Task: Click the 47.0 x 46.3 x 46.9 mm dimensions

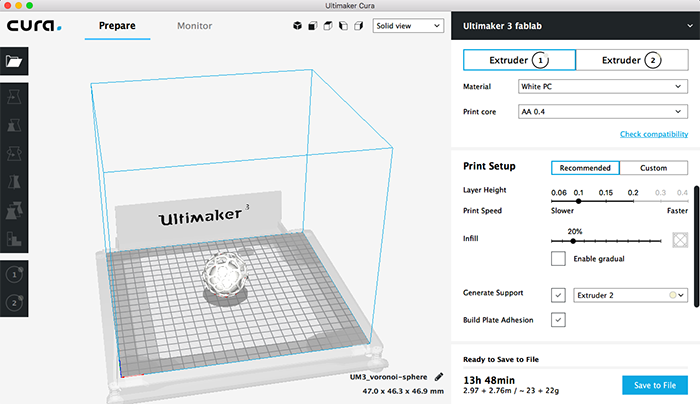Action: 403,391
